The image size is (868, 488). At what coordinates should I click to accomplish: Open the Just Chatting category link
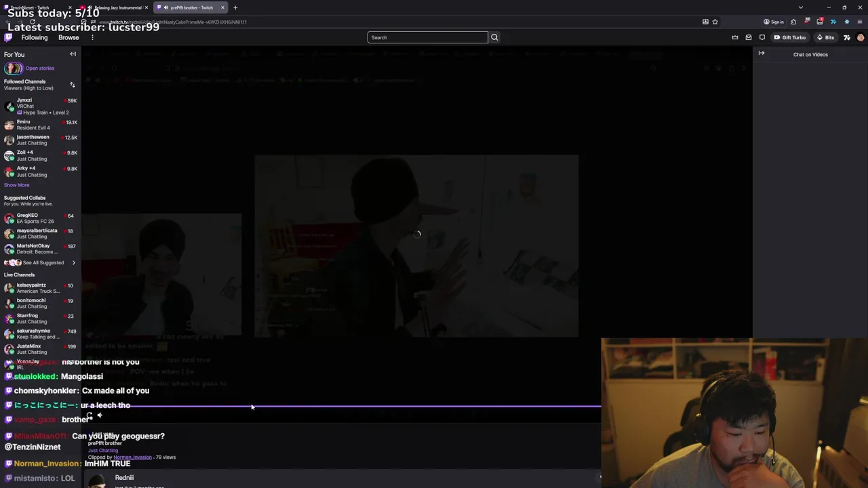(103, 450)
